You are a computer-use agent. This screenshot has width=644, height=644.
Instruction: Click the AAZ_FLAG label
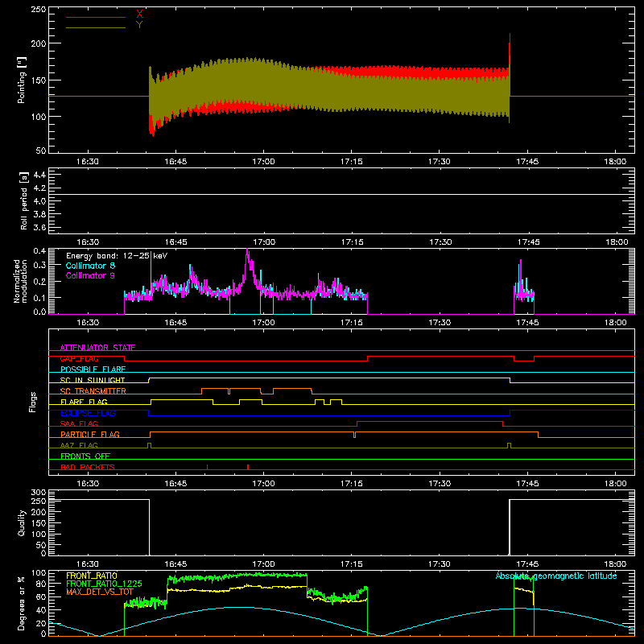[79, 445]
